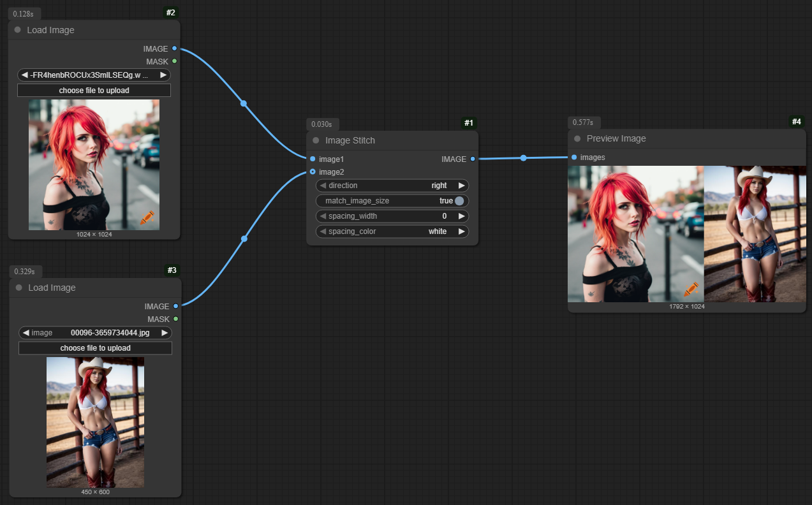Select next file right of 00096-3659734044.jpg

pyautogui.click(x=165, y=333)
